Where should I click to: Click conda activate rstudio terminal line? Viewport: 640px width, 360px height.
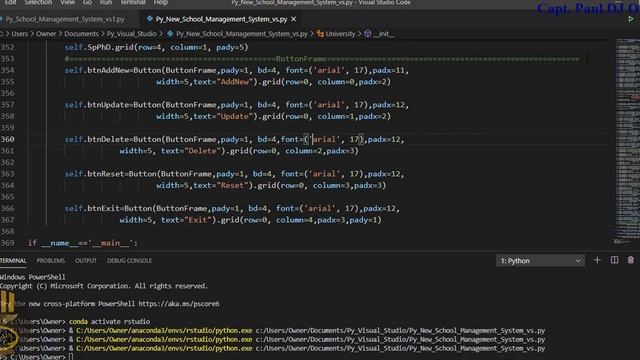pos(109,322)
